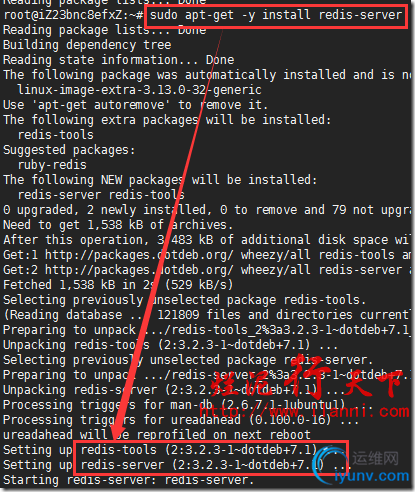Viewport: 415px width, 492px height.
Task: Click 'Processing triggers for man-db' line
Action: point(174,405)
